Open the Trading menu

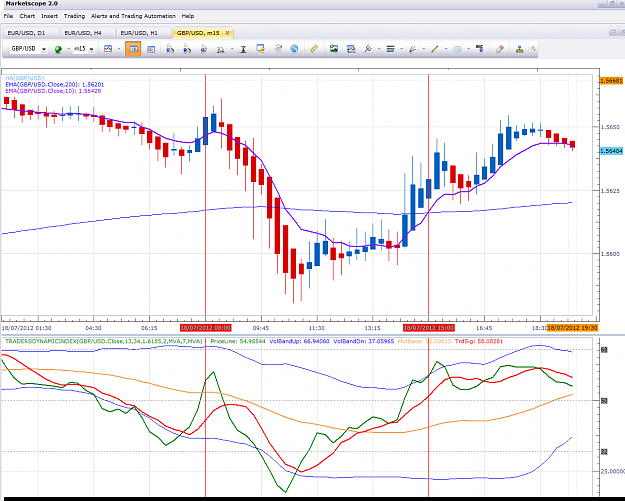pos(75,16)
